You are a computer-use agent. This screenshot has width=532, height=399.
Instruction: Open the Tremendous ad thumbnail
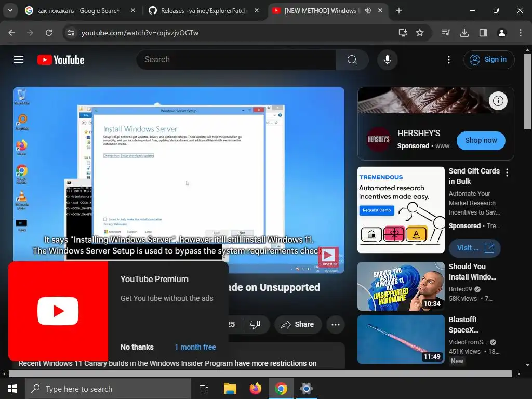401,210
